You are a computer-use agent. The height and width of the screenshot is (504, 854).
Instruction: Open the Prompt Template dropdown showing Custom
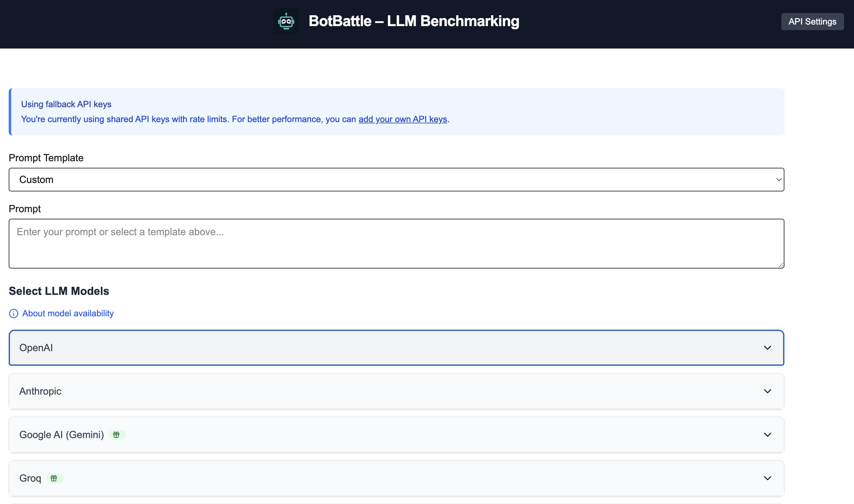(396, 180)
